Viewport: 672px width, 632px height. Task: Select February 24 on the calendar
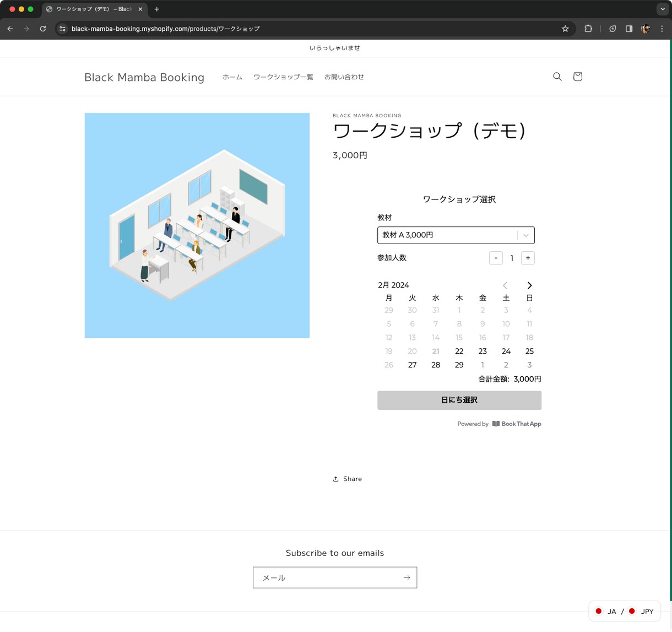point(506,351)
